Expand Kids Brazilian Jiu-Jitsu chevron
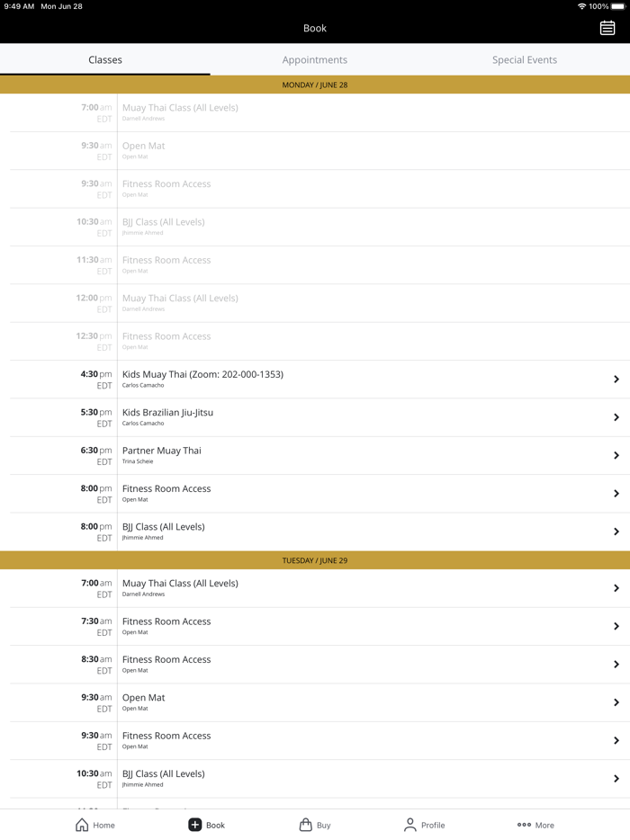Screen dimensions: 630x840 click(616, 417)
